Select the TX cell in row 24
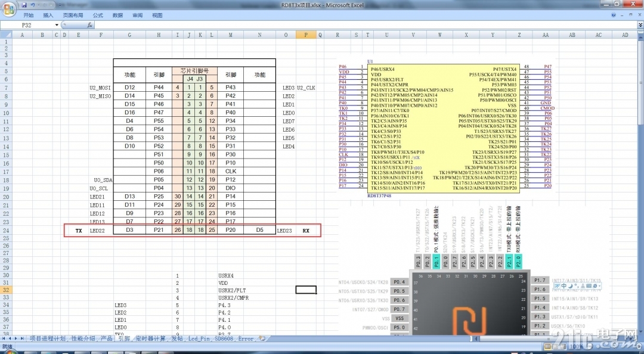 [79, 231]
